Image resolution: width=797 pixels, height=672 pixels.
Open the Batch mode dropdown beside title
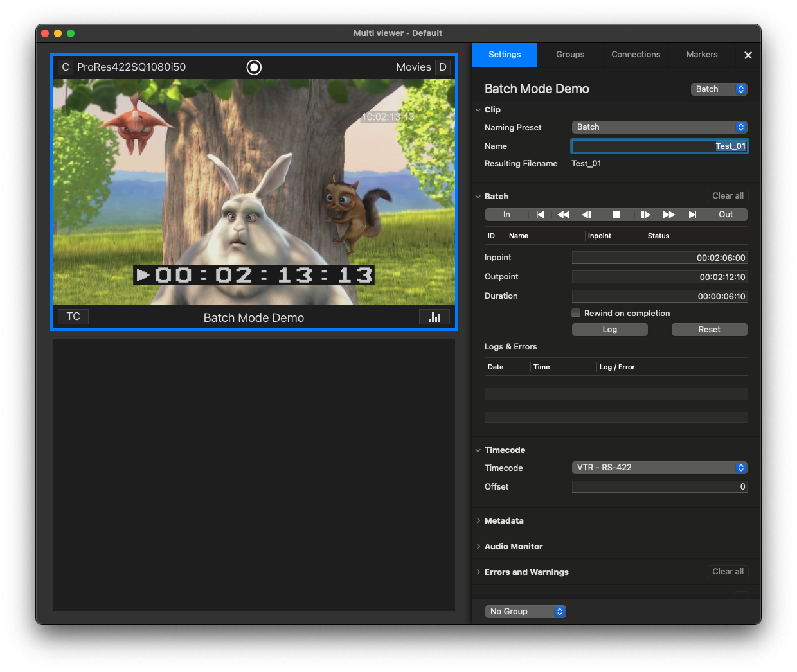coord(719,89)
